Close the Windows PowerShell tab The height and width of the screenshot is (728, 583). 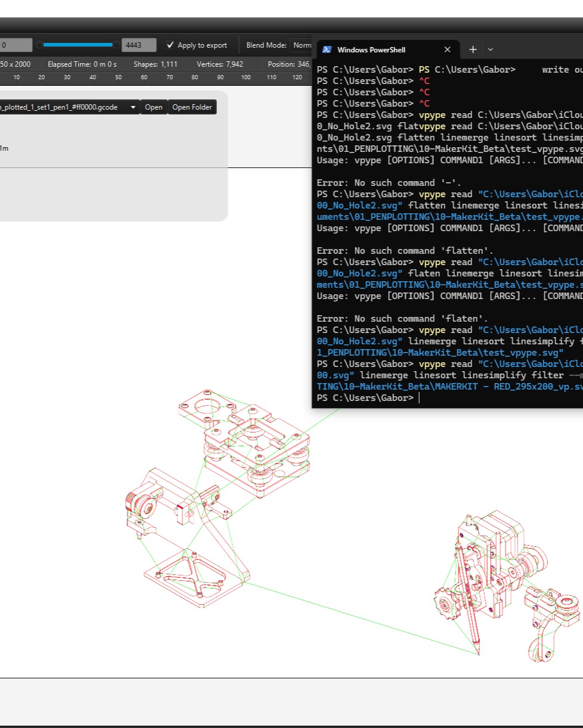pos(447,49)
